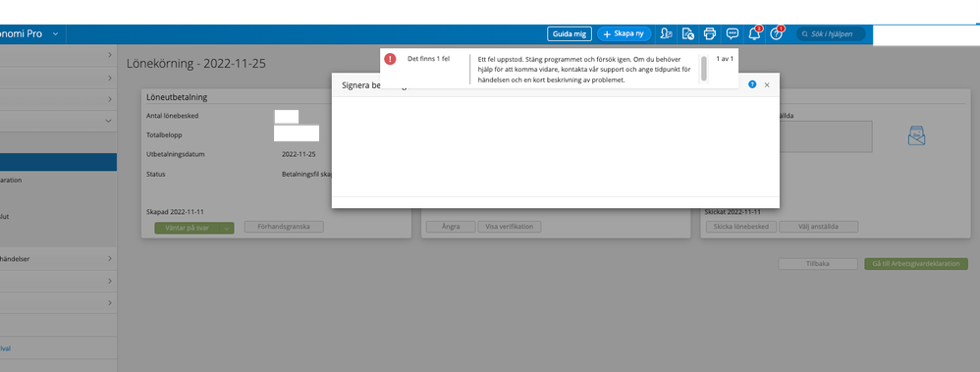
Task: Click the Utbetalningsdatum value 2022-11-25
Action: 299,154
